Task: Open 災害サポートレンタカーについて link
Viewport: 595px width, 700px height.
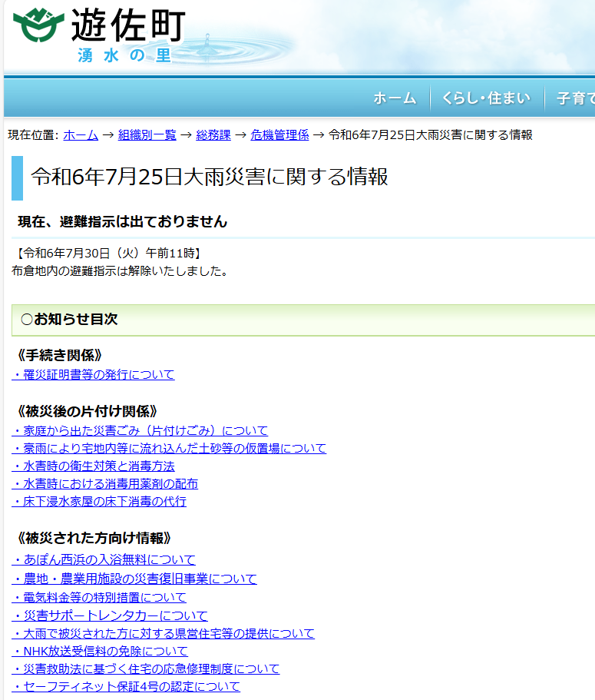Action: coord(110,615)
